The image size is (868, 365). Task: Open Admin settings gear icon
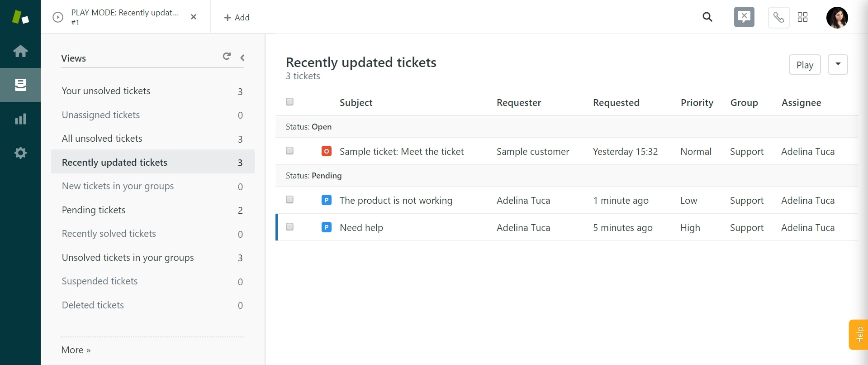20,153
